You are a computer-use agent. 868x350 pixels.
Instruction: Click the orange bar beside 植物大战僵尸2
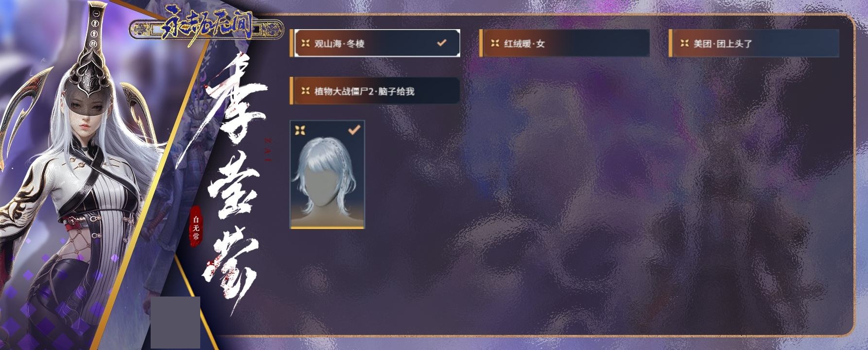[292, 91]
